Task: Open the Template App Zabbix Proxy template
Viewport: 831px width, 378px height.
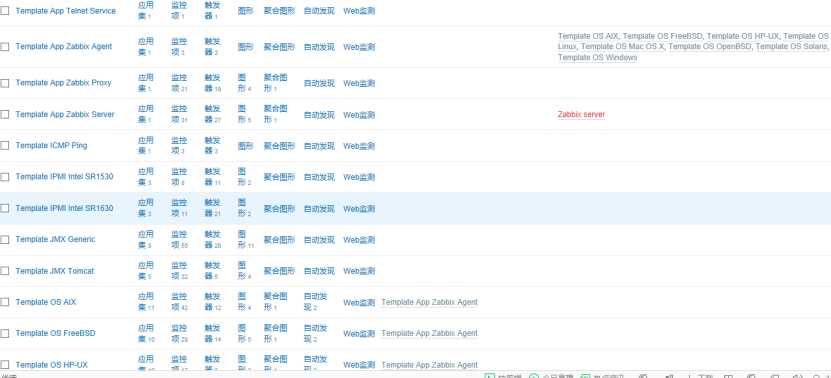Action: pos(63,83)
